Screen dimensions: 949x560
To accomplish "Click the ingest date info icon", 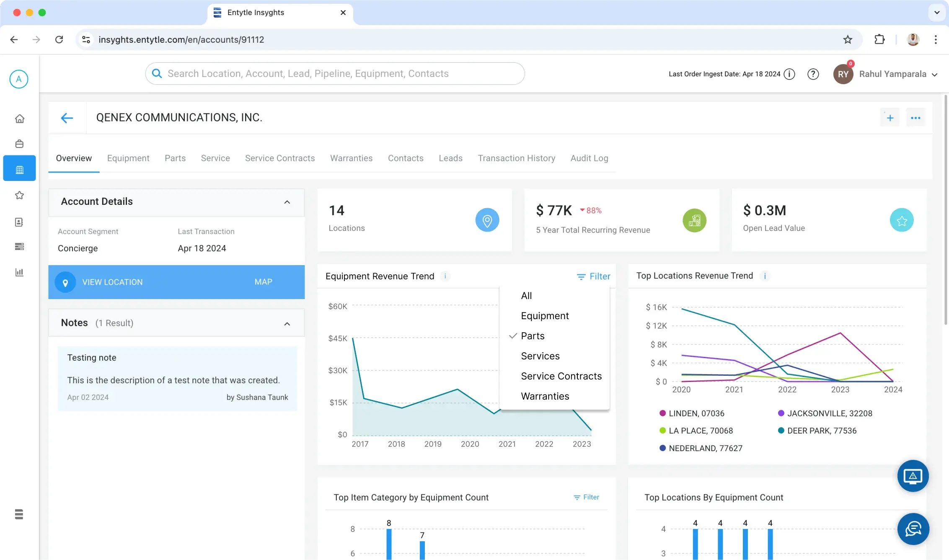I will 789,74.
